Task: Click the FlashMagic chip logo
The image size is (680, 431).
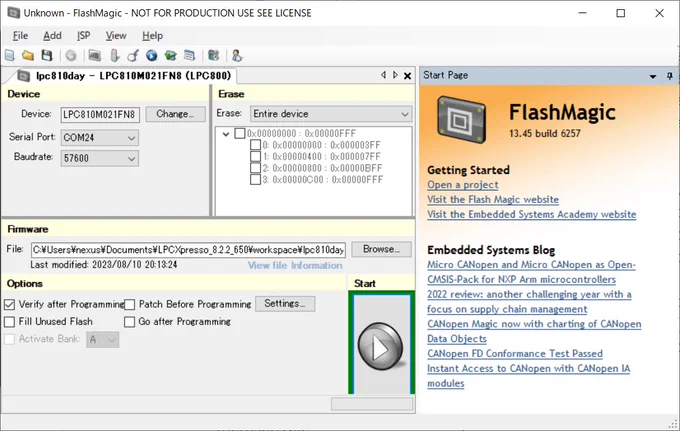Action: click(x=461, y=119)
